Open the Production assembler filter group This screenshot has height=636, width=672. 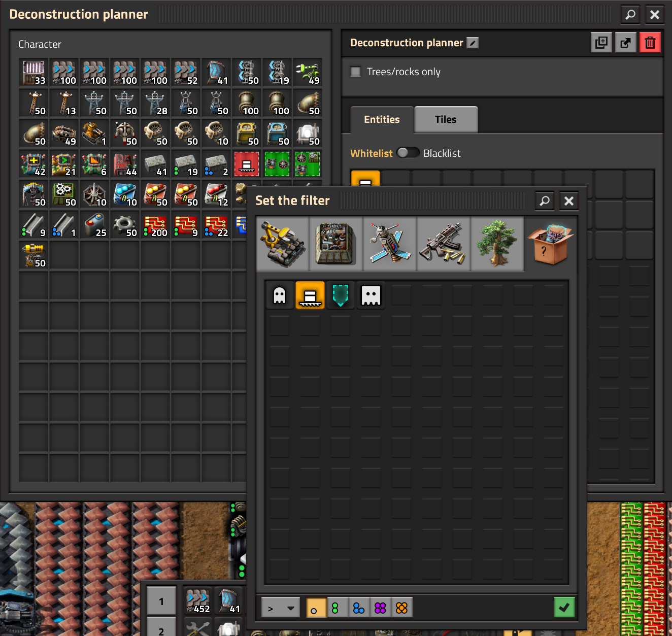[335, 244]
